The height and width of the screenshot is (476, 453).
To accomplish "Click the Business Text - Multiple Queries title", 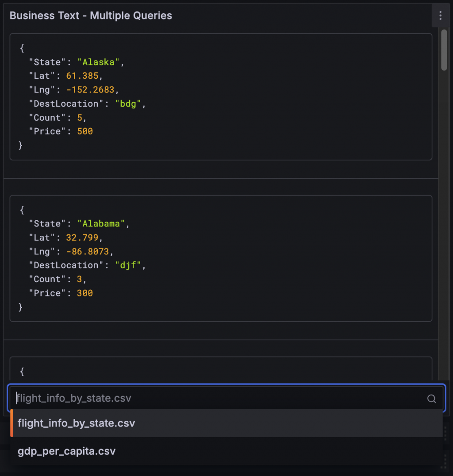I will click(x=91, y=16).
